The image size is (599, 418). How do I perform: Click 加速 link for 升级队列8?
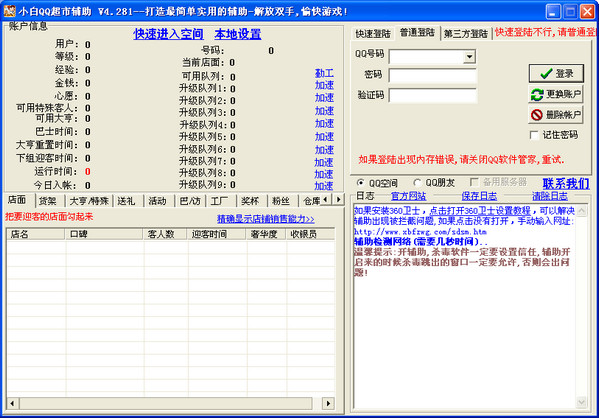(x=324, y=174)
